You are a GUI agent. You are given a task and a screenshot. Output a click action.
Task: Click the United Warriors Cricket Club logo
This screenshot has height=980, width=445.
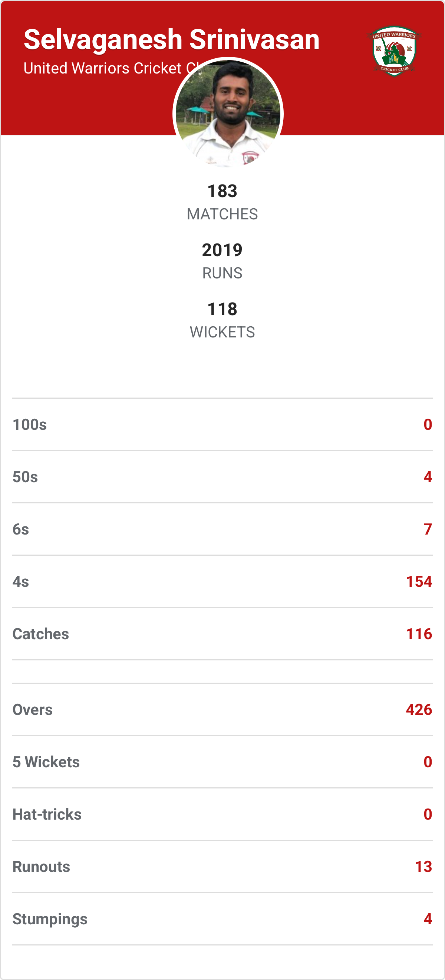pyautogui.click(x=394, y=51)
